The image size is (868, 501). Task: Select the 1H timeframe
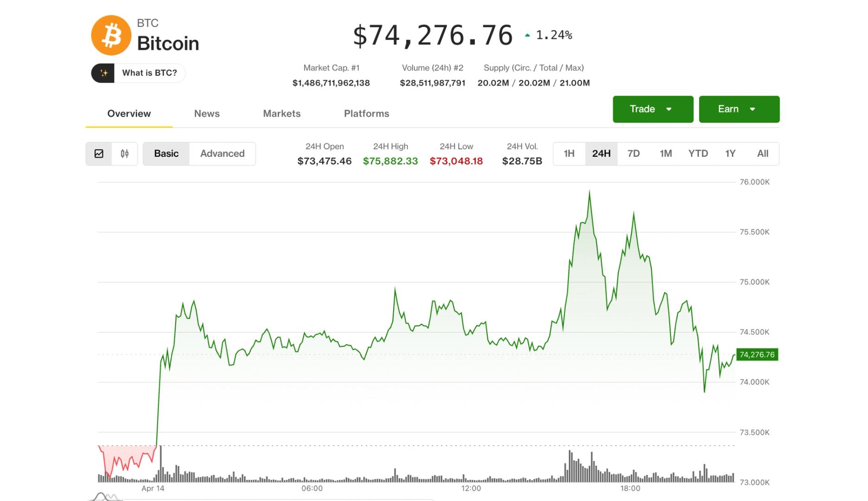[569, 154]
